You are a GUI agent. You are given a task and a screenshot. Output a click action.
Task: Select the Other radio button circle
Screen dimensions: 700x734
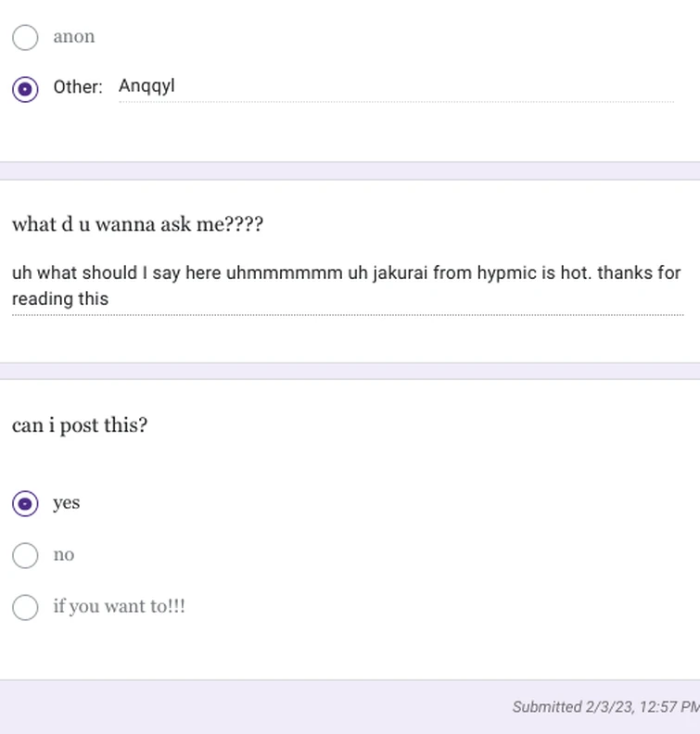pyautogui.click(x=25, y=89)
